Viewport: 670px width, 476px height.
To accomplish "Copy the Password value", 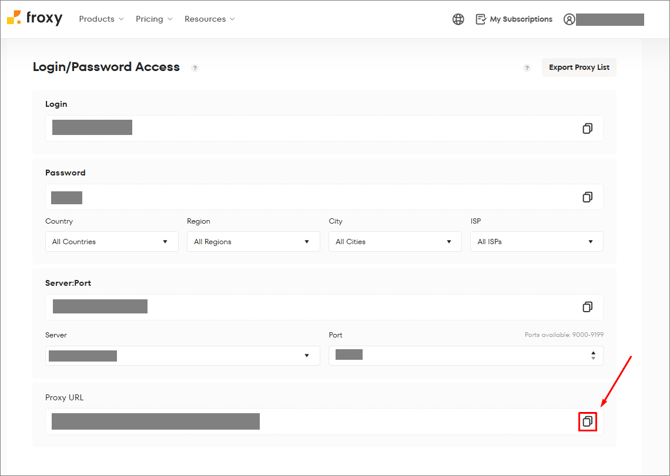I will click(x=587, y=197).
